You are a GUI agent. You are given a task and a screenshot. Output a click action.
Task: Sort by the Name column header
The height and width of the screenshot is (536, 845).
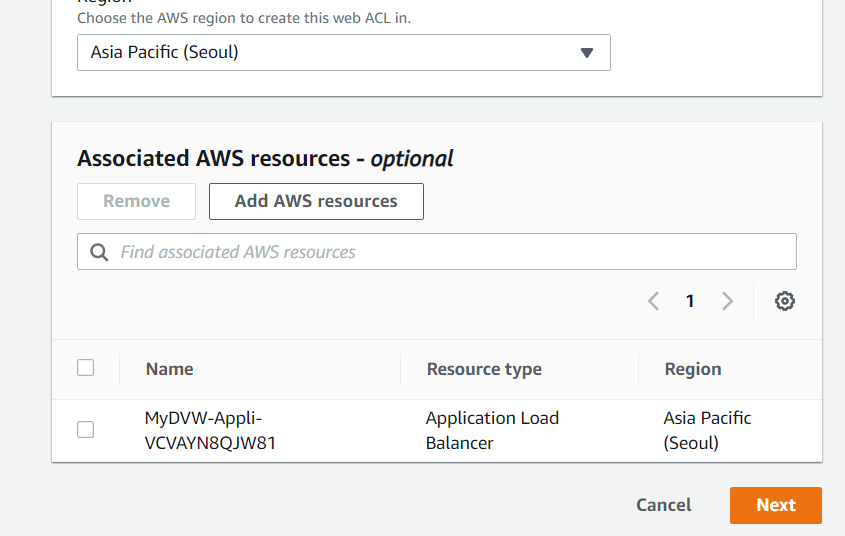[169, 369]
